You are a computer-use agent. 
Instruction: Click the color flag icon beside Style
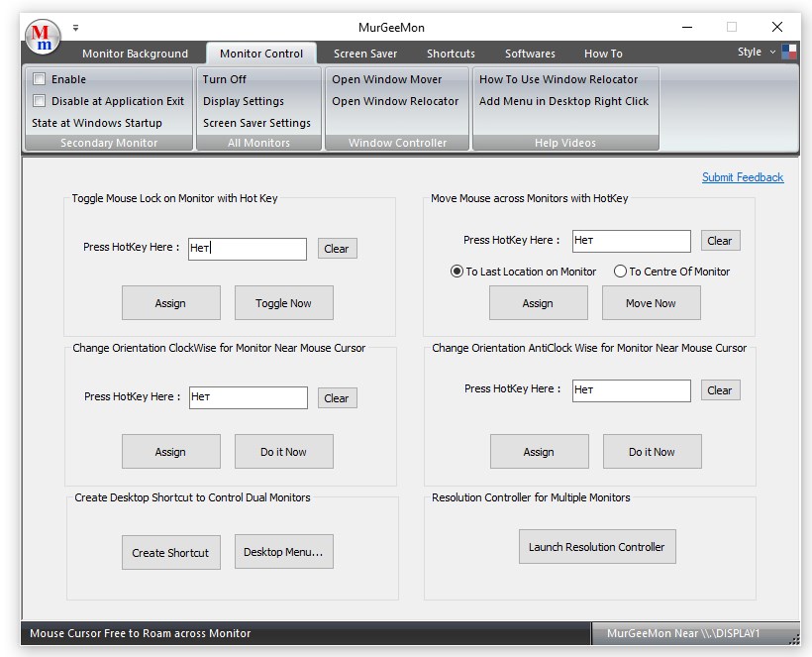tap(788, 52)
